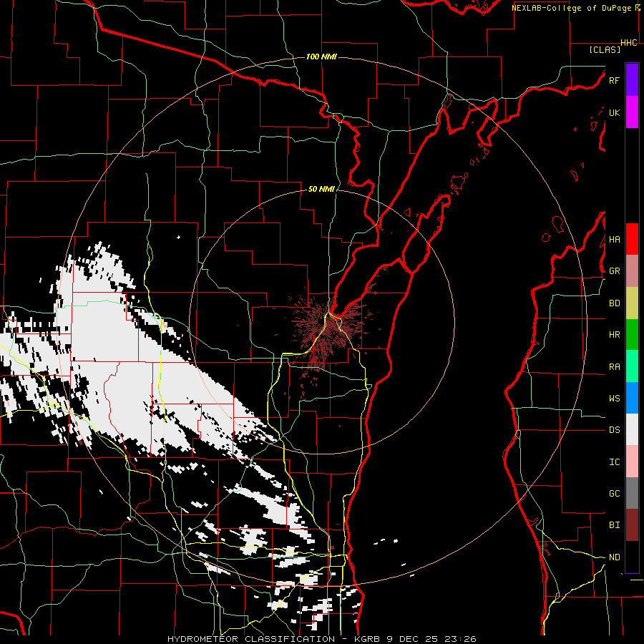This screenshot has height=644, width=644.
Task: Click the DS legend label
Action: [615, 429]
